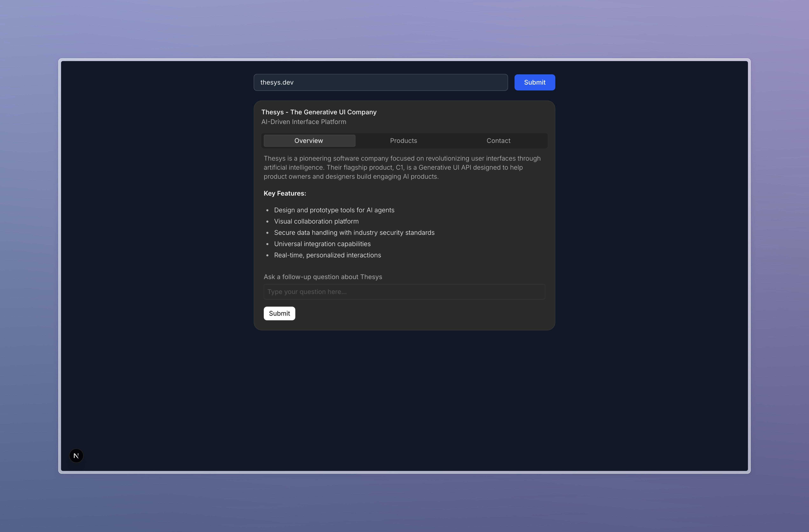Click the white Submit button below the question box

coord(279,313)
